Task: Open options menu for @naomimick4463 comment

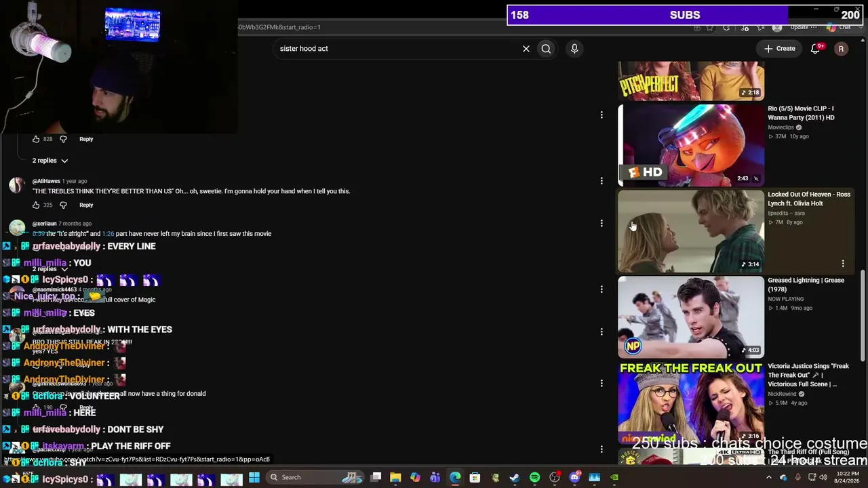Action: (x=601, y=289)
